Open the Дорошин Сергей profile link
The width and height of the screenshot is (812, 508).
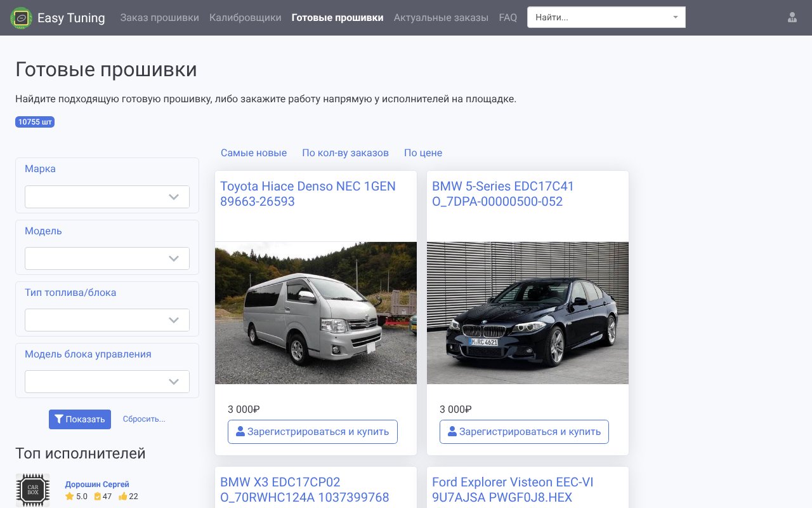tap(97, 484)
